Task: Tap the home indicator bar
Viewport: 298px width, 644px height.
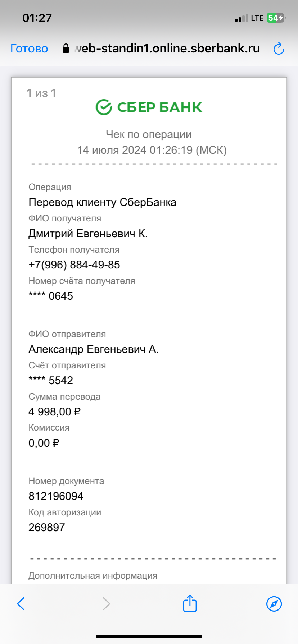Action: [x=149, y=636]
